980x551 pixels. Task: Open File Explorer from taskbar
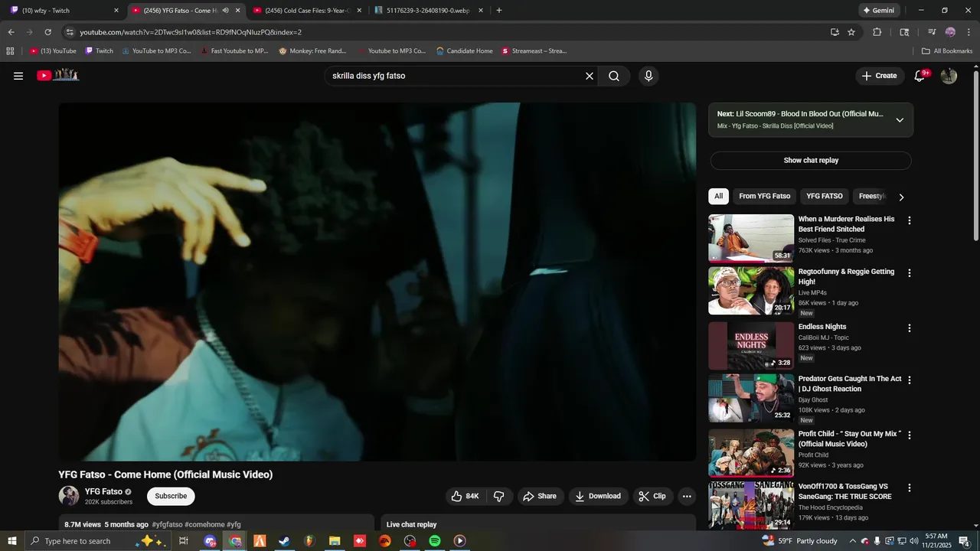[335, 541]
